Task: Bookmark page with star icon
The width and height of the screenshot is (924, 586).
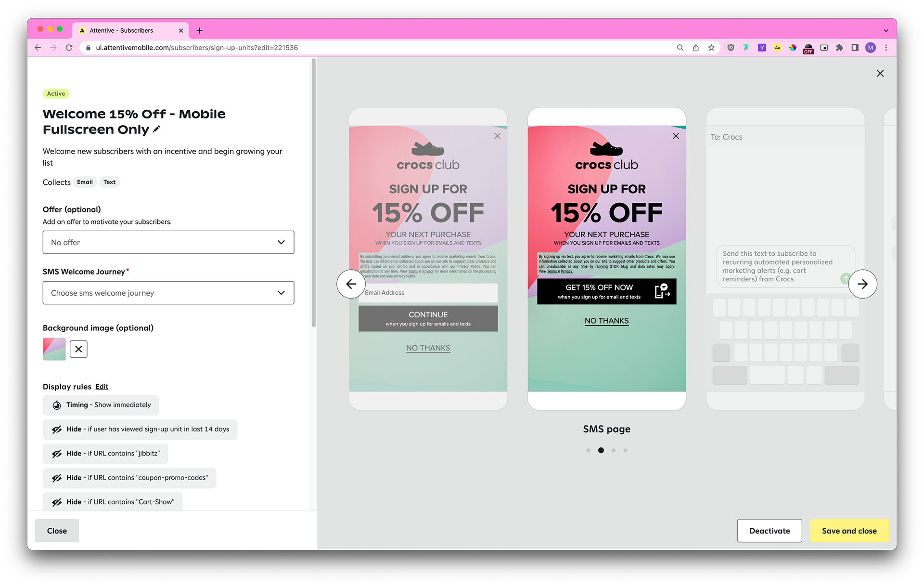Action: 711,48
